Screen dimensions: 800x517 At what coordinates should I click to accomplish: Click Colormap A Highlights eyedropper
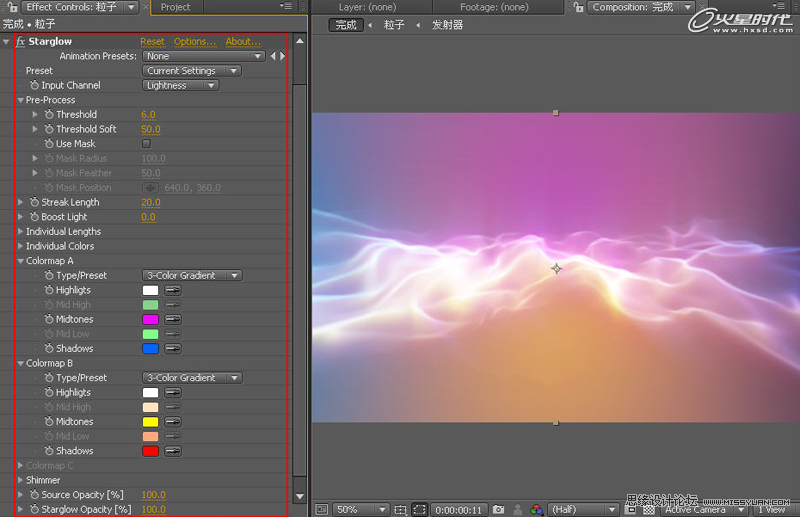(x=173, y=290)
